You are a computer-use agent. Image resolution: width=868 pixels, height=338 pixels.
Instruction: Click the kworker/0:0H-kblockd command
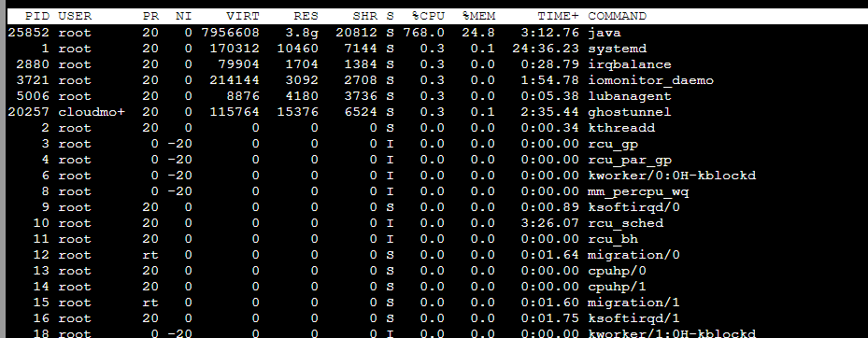coord(672,176)
